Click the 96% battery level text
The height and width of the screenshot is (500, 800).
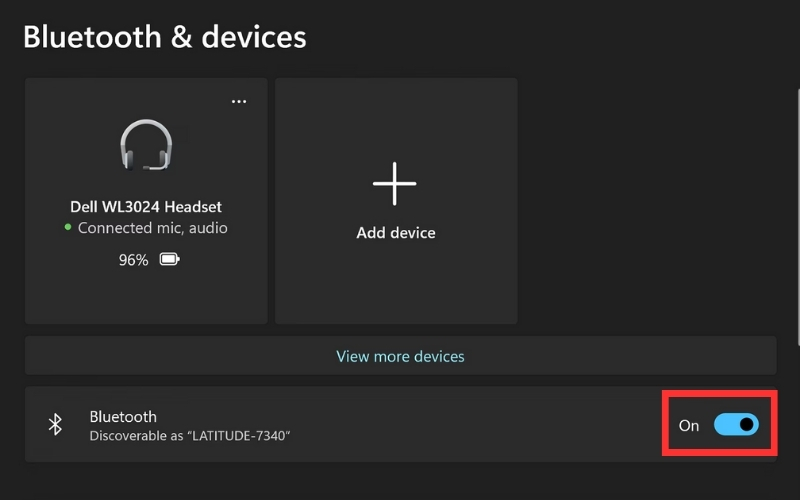coord(134,260)
